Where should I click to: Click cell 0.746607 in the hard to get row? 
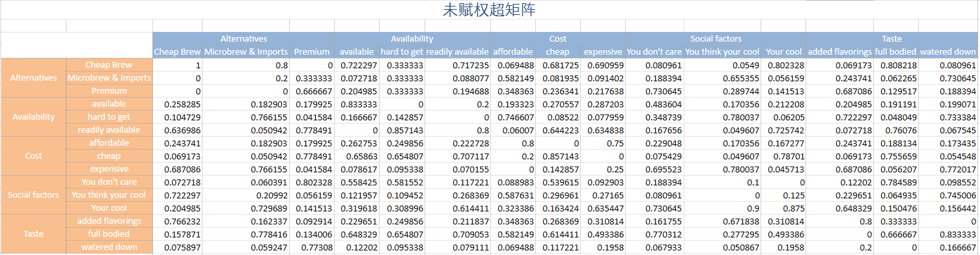pyautogui.click(x=512, y=117)
